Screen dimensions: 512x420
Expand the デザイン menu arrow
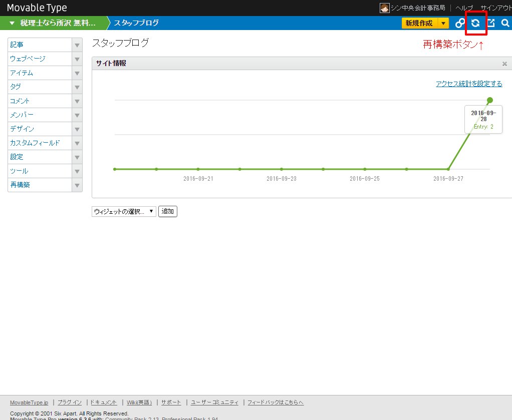coord(77,129)
